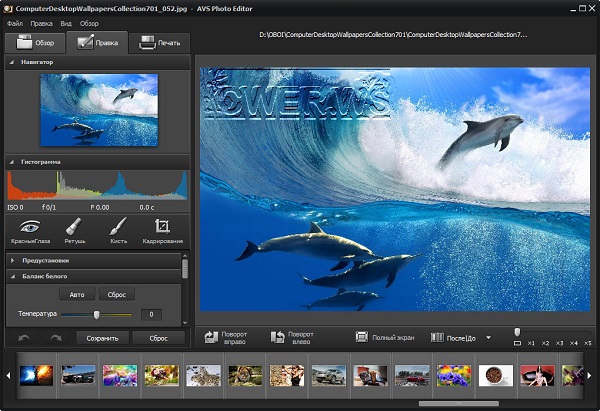600x411 pixels.
Task: Collapse the Гистограмма panel
Action: pyautogui.click(x=11, y=161)
